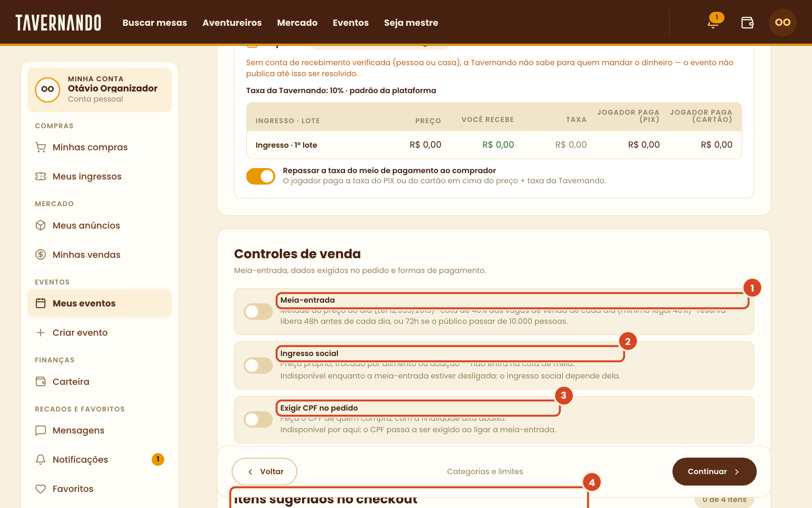
Task: Click the plus icon beside Criar evento
Action: tap(41, 332)
